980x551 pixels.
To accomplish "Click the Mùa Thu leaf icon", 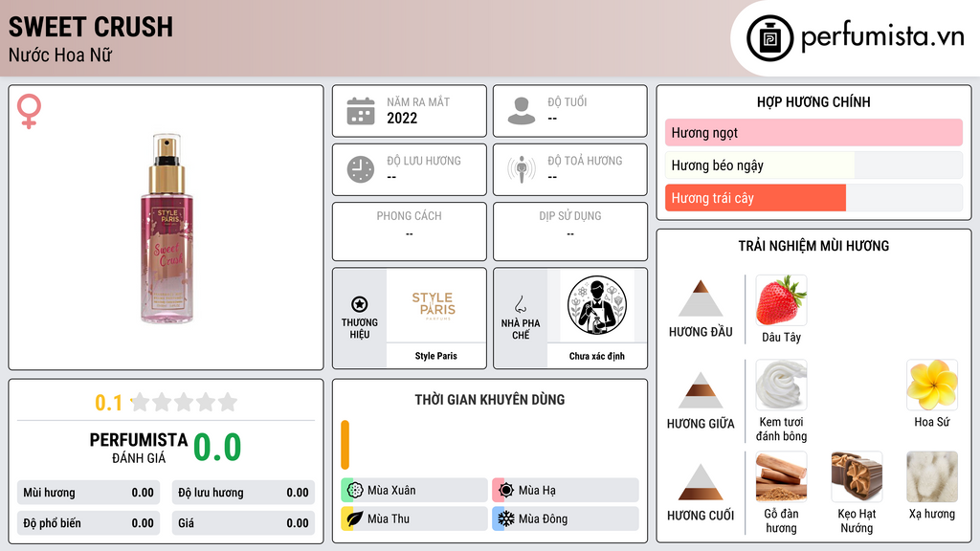I will point(355,518).
